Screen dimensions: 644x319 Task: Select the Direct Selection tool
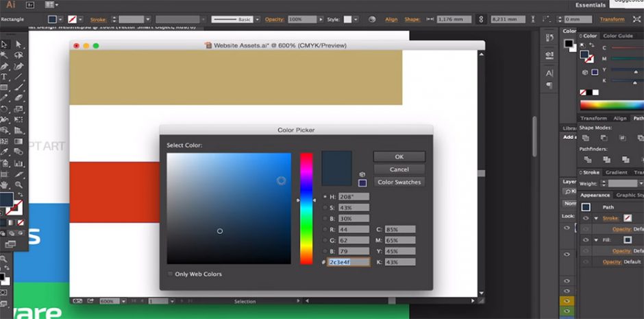(18, 44)
